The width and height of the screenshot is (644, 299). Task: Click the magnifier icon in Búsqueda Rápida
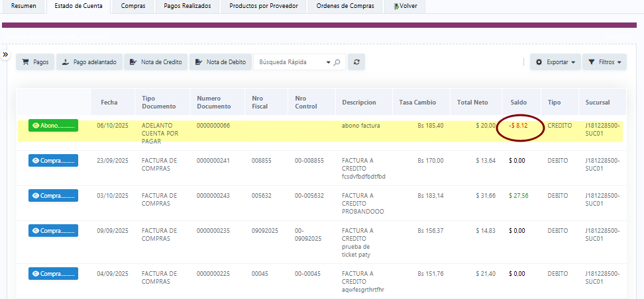[x=337, y=62]
